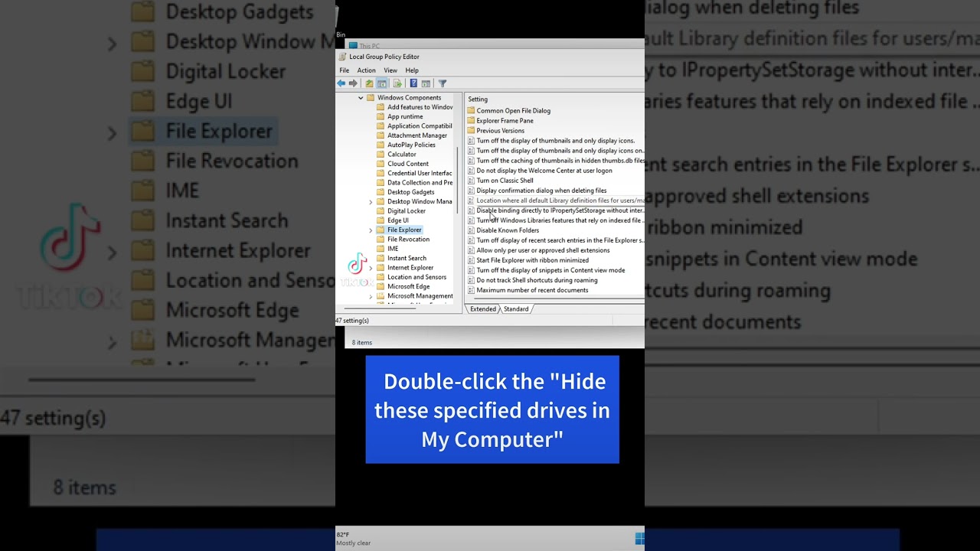Select 'Turn off display of recent search entries'

[556, 240]
